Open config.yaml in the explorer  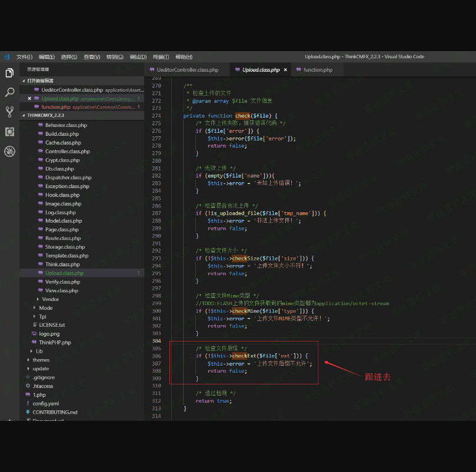click(46, 403)
